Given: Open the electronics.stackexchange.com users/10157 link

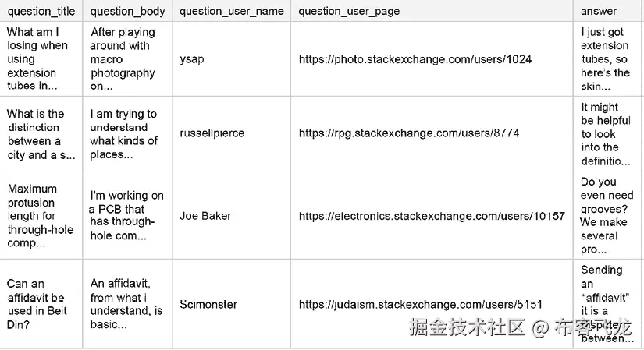Looking at the screenshot, I should [x=432, y=216].
